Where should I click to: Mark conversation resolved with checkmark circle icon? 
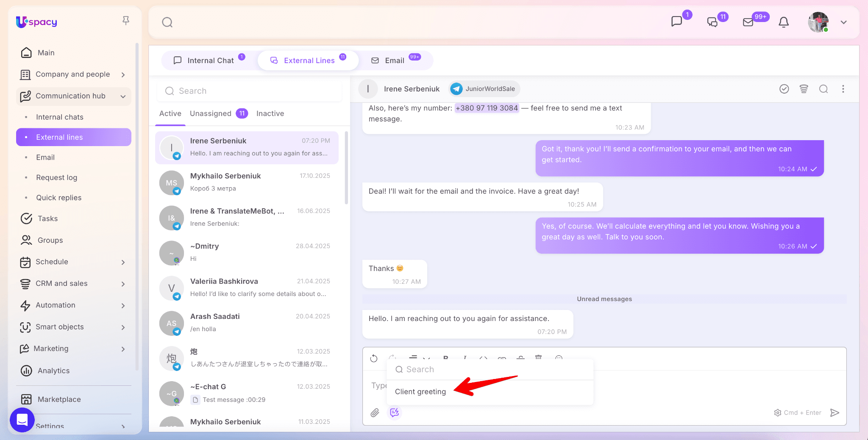coord(784,89)
